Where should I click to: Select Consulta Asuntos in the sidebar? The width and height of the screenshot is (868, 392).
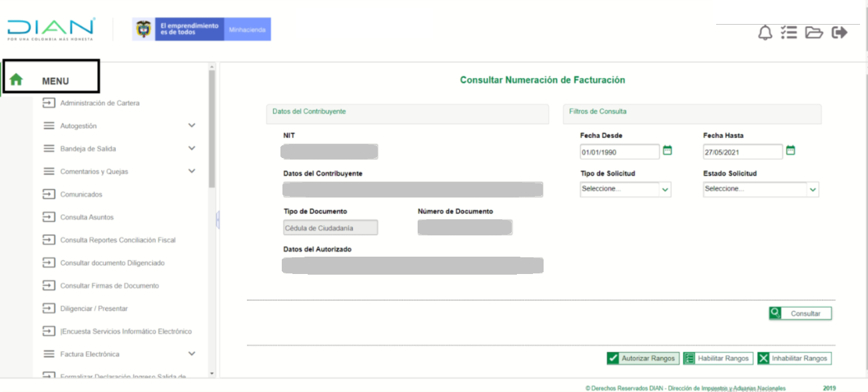[87, 217]
